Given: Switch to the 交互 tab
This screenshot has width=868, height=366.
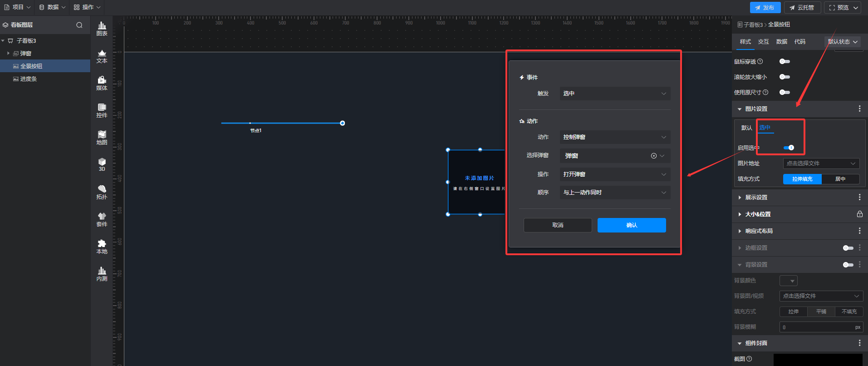Looking at the screenshot, I should tap(763, 42).
